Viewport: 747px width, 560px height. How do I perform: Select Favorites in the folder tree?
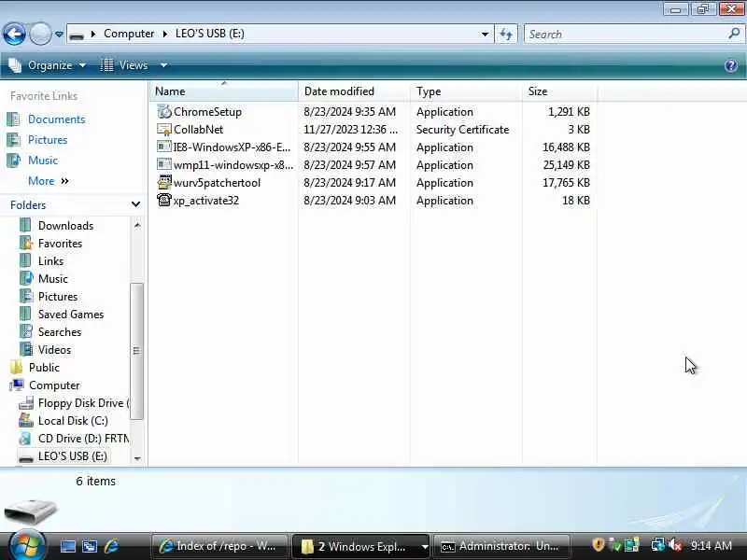(x=60, y=244)
